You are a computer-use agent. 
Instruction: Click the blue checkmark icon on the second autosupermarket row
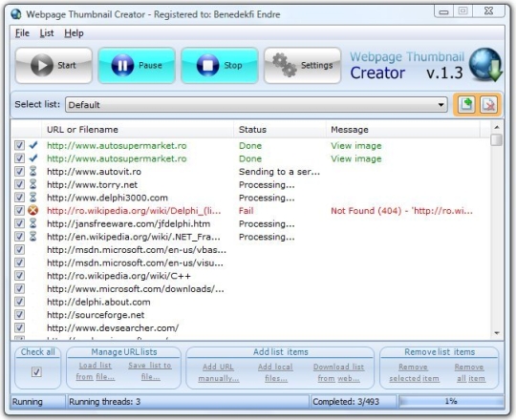click(33, 158)
